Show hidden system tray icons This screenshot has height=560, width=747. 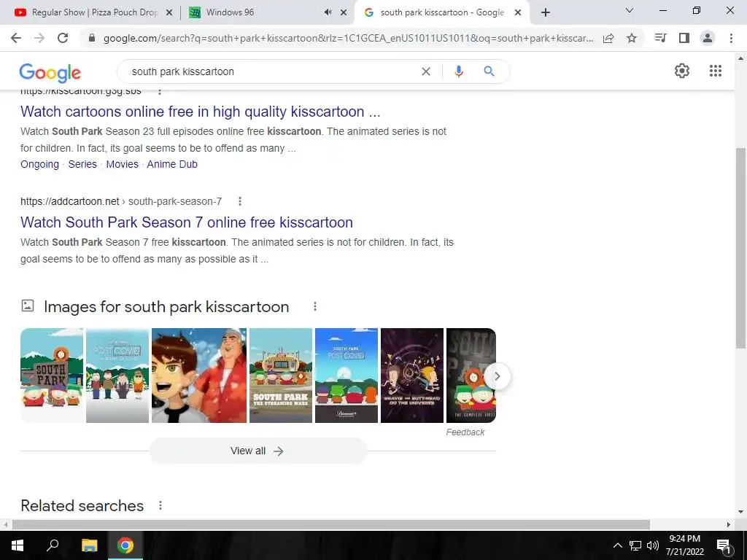tap(617, 545)
